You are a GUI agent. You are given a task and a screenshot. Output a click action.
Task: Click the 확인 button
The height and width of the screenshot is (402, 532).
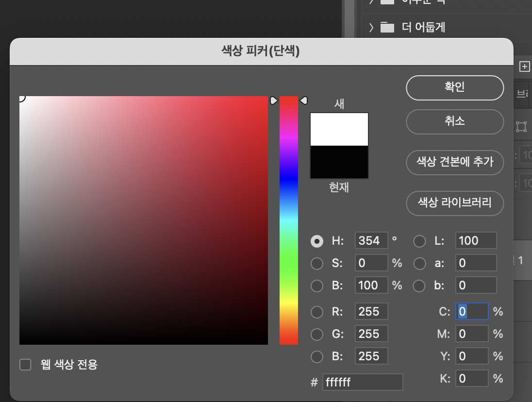pyautogui.click(x=454, y=88)
